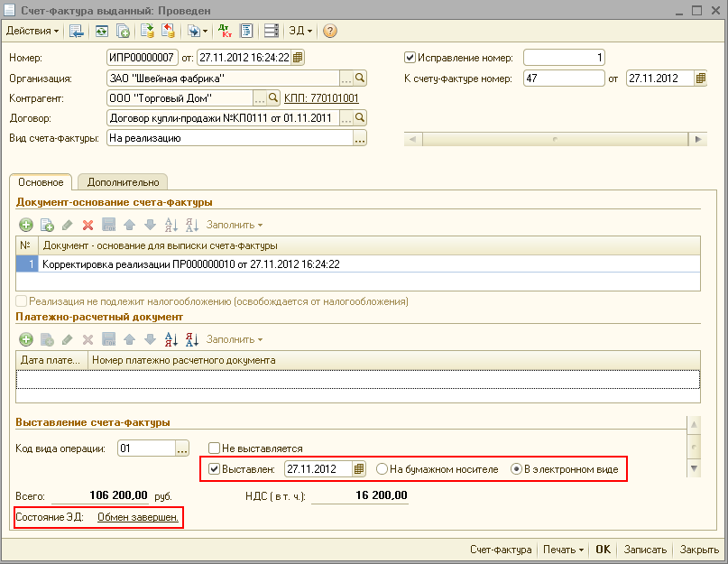Click the Дт/Кт posting result icon
Image resolution: width=728 pixels, height=564 pixels.
point(226,31)
